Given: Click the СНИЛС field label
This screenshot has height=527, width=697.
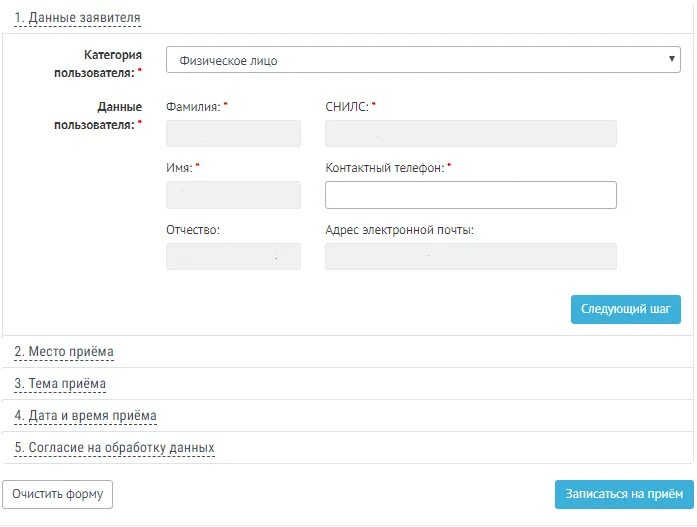Looking at the screenshot, I should [347, 107].
